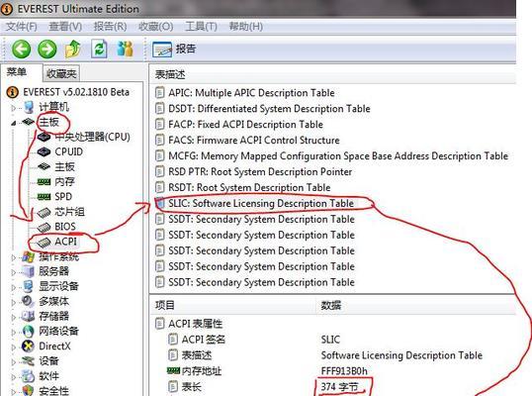Open the 工具(T) menu

tap(201, 26)
